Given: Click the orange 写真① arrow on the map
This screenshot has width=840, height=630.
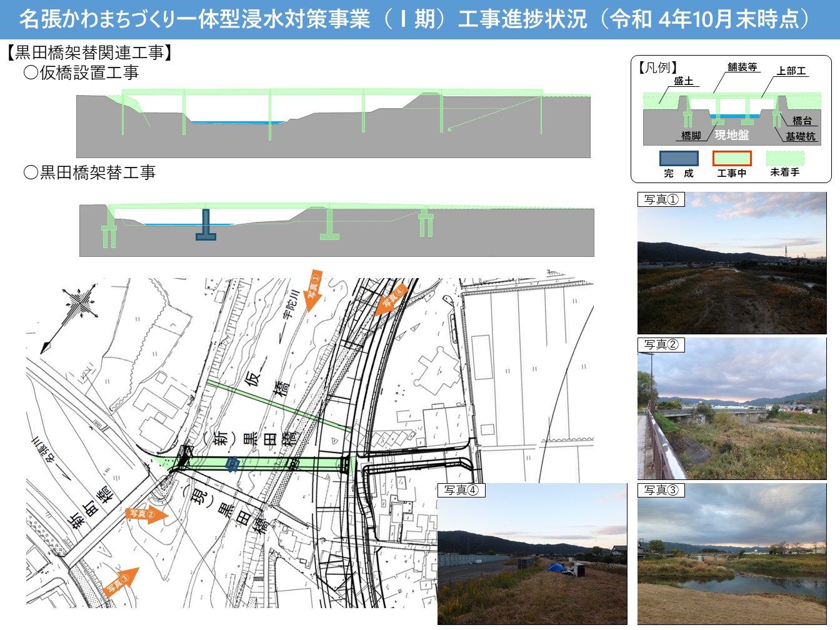Looking at the screenshot, I should (x=312, y=291).
